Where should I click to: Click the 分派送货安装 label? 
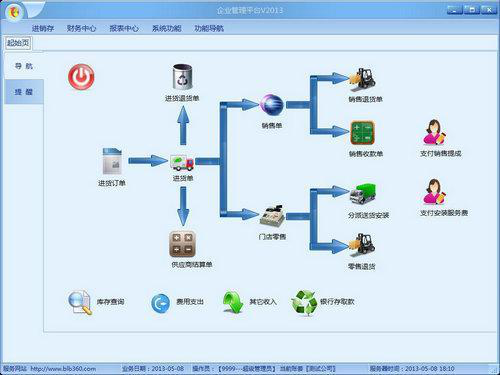tap(369, 216)
